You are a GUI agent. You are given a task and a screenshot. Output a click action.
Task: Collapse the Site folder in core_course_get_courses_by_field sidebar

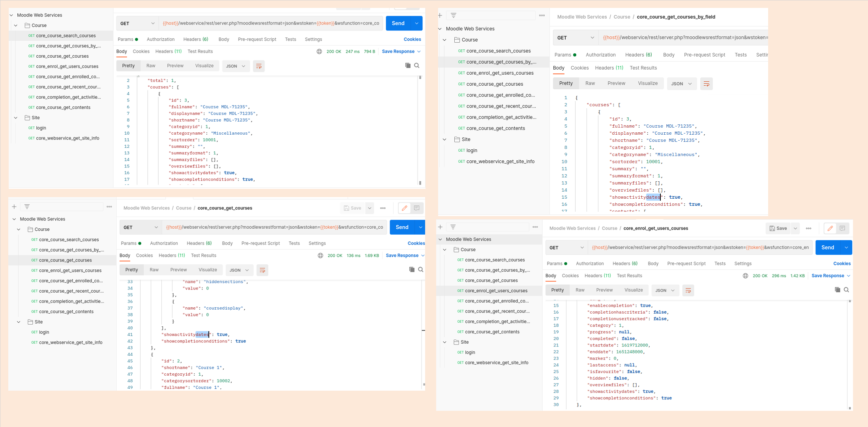click(x=445, y=139)
